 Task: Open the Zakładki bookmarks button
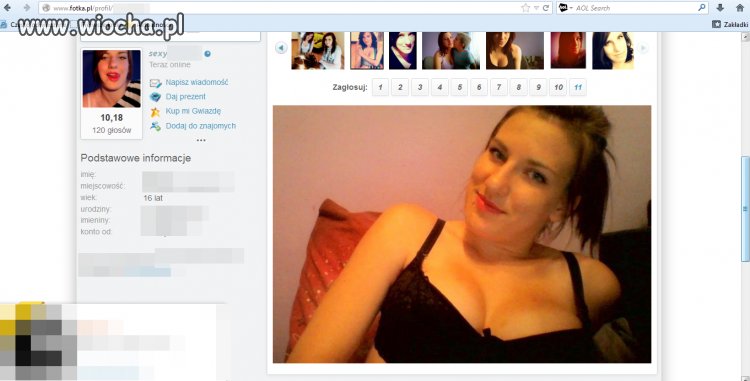tap(730, 24)
